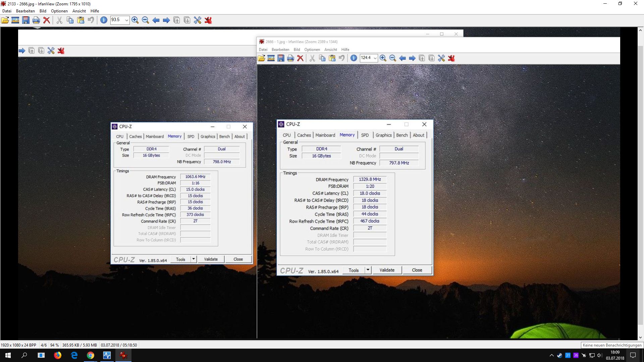
Task: Click the Save disk icon in top toolbar
Action: coord(26,20)
